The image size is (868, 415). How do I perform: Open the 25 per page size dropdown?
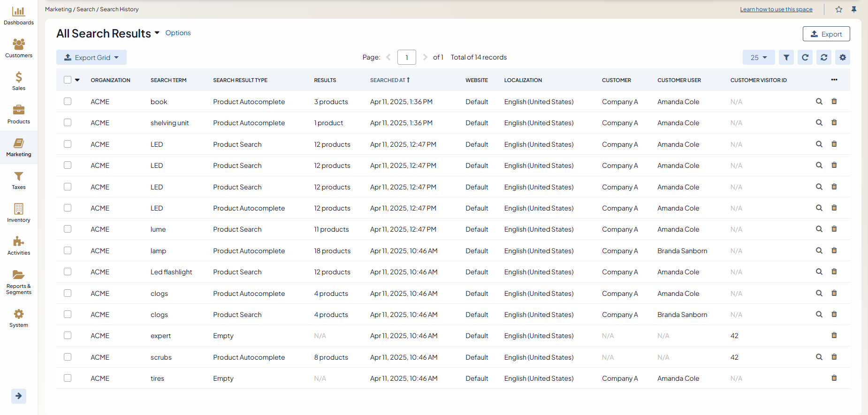pyautogui.click(x=758, y=57)
